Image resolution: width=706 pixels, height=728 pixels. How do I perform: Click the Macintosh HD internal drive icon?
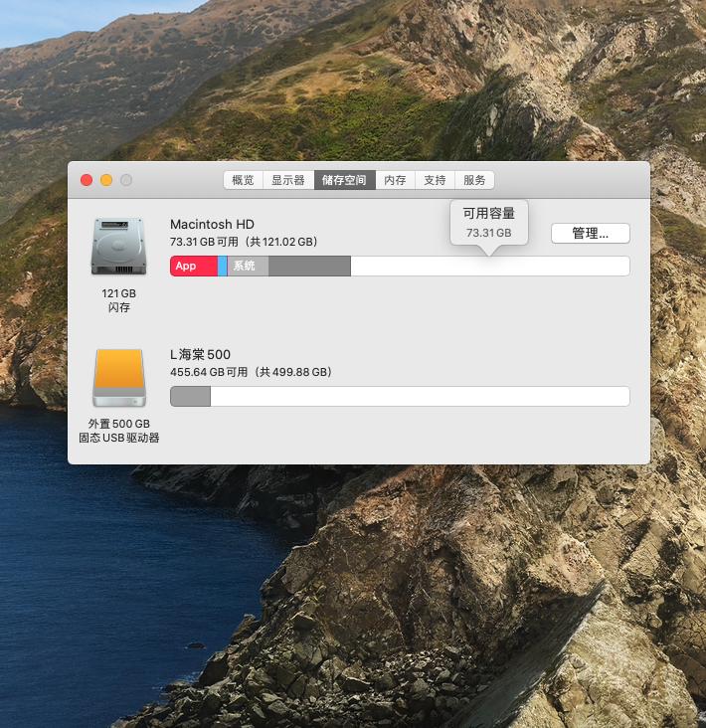119,247
